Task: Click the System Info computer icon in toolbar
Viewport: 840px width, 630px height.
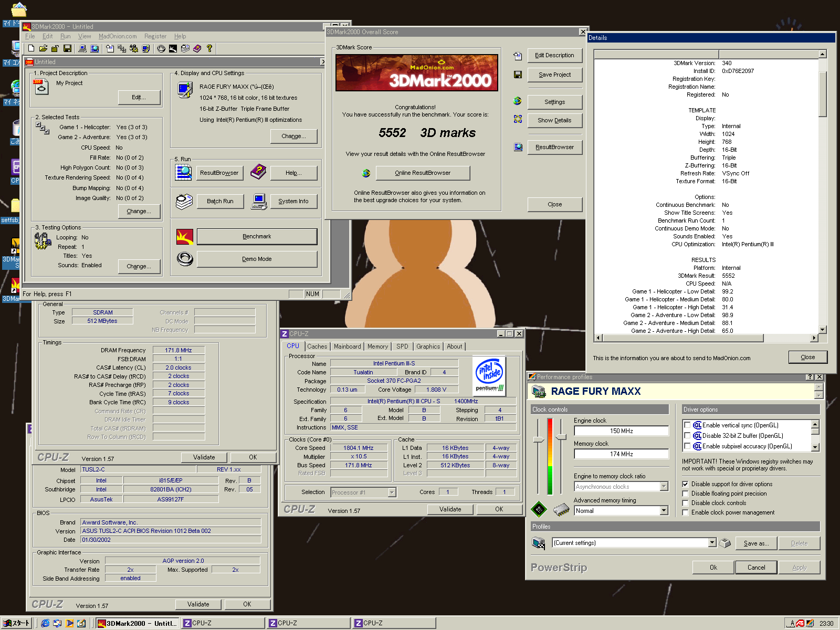Action: click(x=82, y=48)
